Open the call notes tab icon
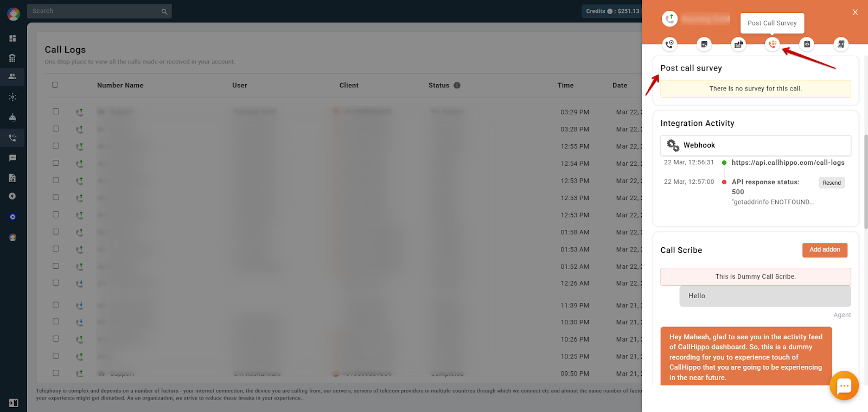Screen dimensions: 868x412 tap(704, 44)
